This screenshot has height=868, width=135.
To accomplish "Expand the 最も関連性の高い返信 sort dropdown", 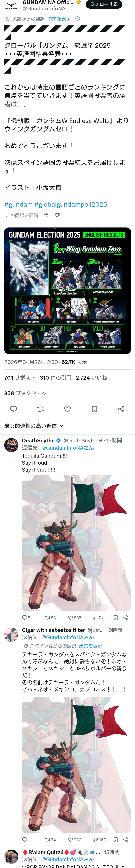I will [x=34, y=426].
